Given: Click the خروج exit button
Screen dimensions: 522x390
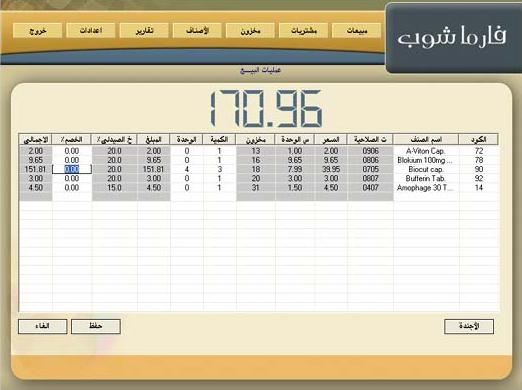Looking at the screenshot, I should 38,31.
